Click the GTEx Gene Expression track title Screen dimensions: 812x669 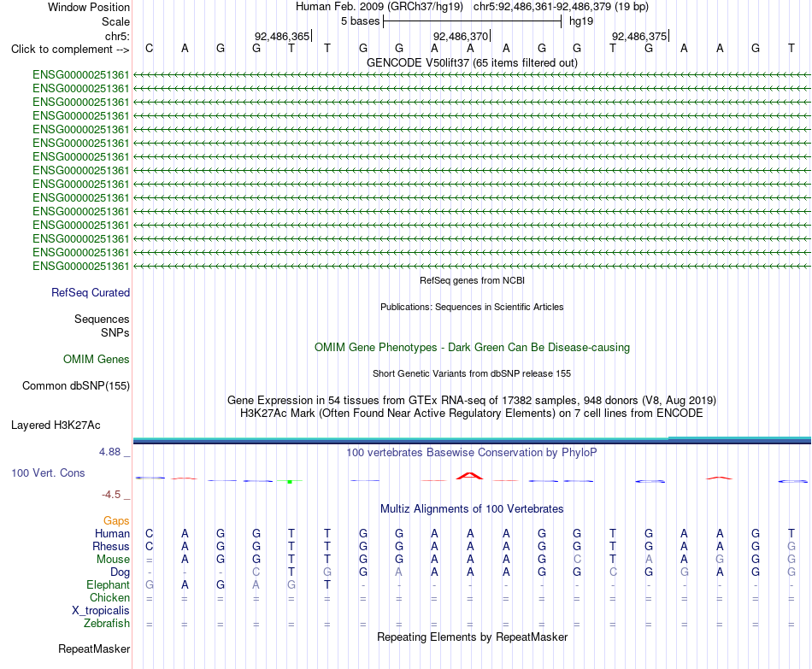[x=472, y=400]
